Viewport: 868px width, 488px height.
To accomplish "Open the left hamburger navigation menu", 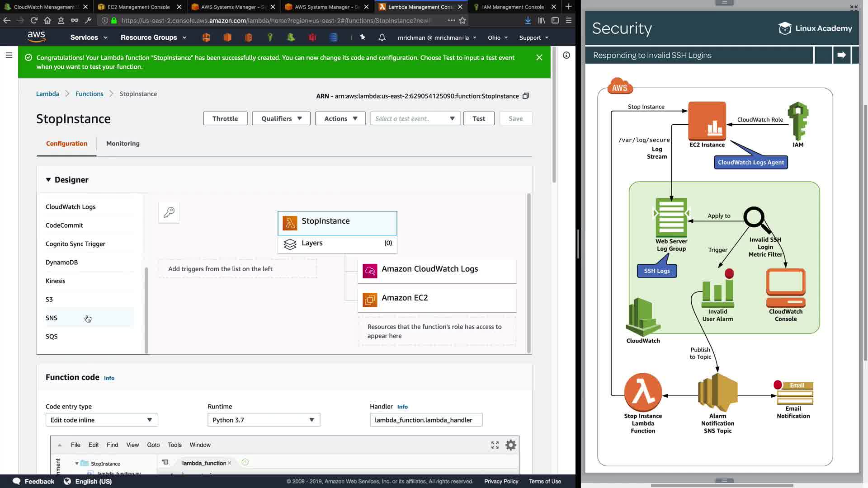I will coord(9,55).
